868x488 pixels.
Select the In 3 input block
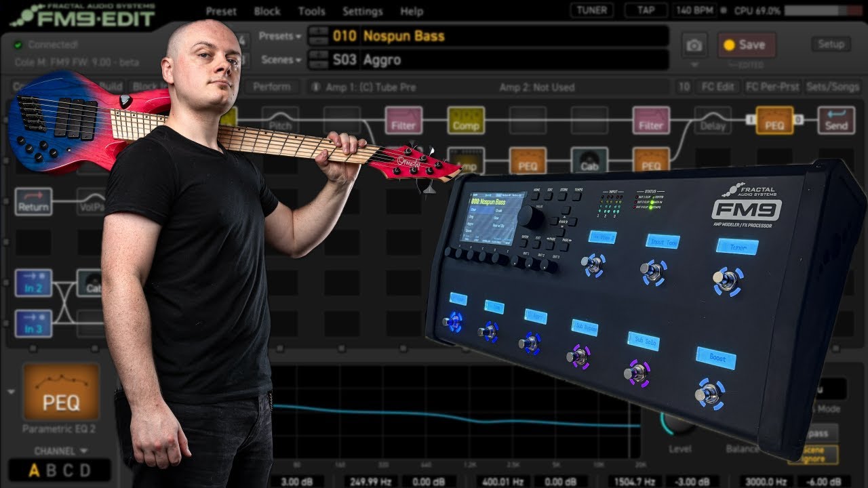[33, 323]
